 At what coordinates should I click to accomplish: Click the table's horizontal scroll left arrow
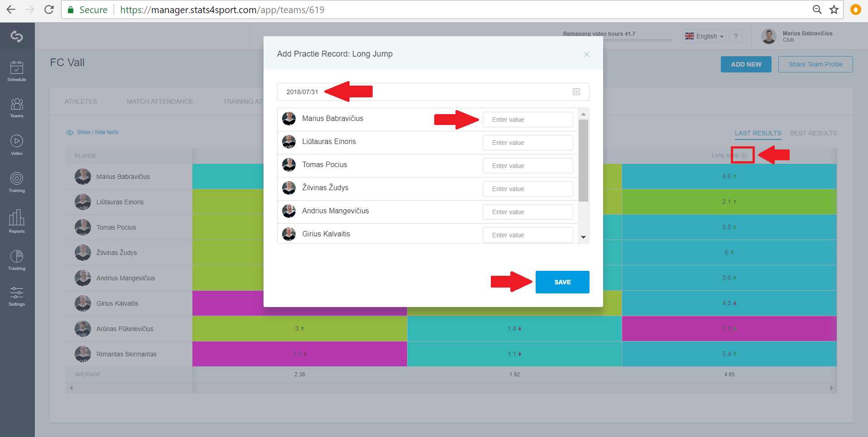(x=71, y=388)
